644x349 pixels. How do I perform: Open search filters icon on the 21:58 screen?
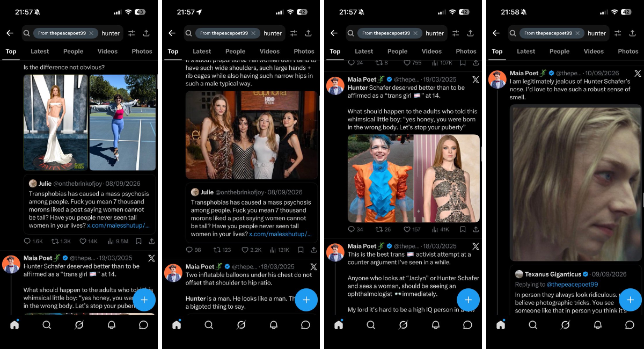pyautogui.click(x=618, y=33)
